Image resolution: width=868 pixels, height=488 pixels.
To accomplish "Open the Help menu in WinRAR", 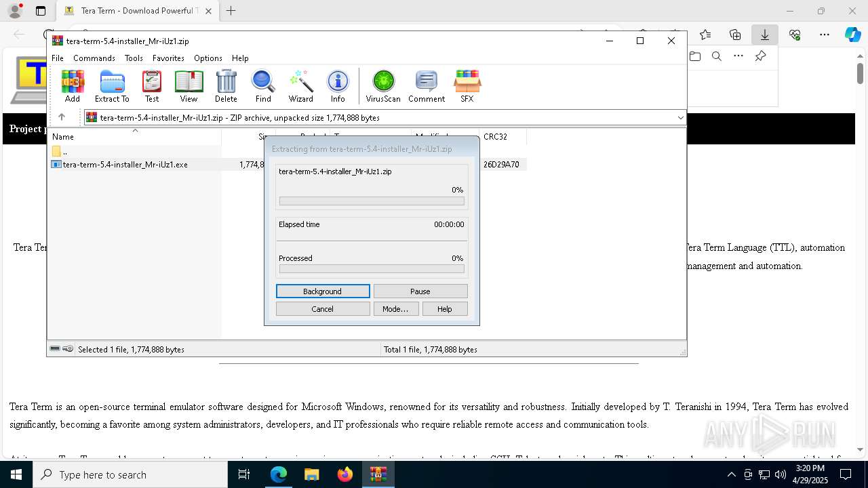I will point(240,58).
